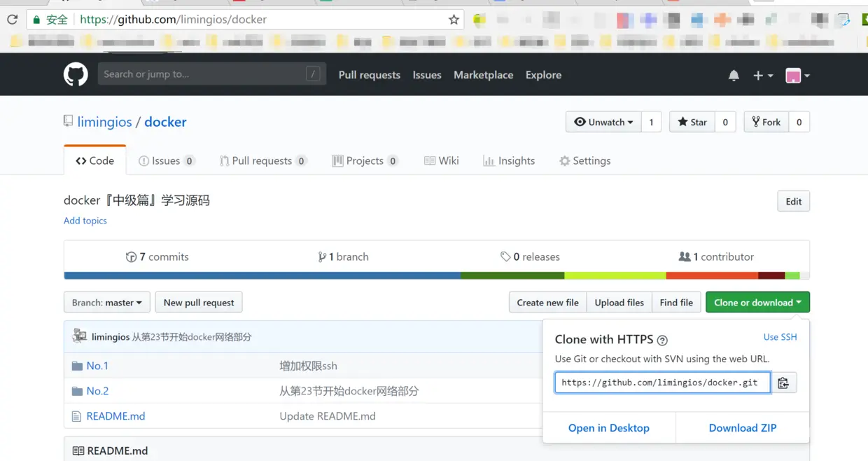Viewport: 868px width, 461px height.
Task: Click the Use SSH link
Action: click(780, 337)
